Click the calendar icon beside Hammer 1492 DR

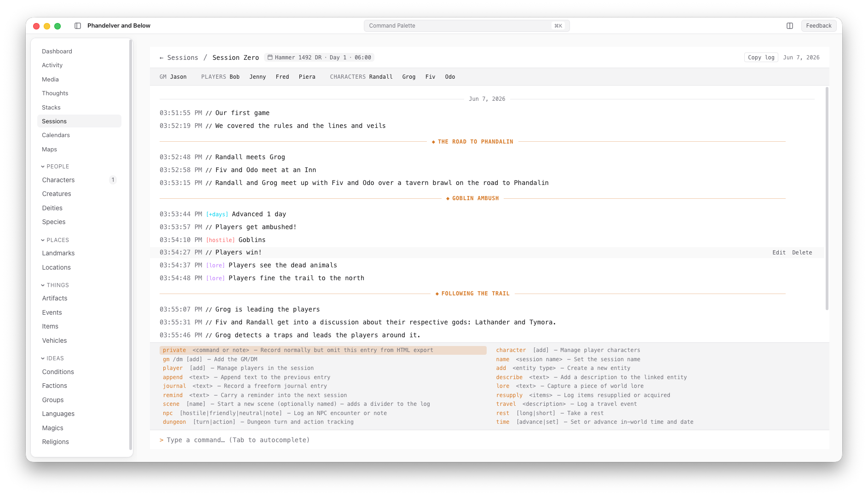(270, 58)
